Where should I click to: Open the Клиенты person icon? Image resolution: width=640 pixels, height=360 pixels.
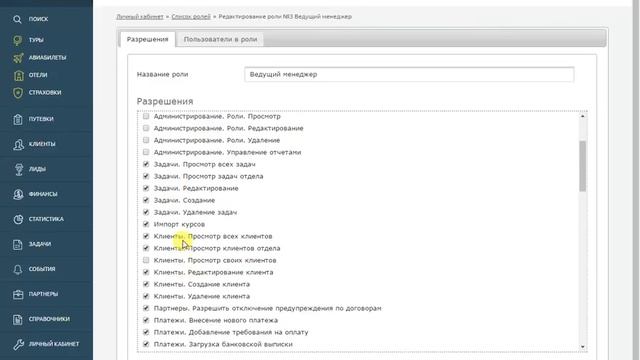(18, 144)
